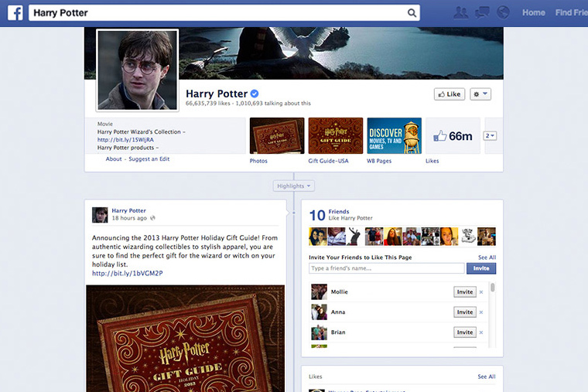Click the blue Invite button
Viewport: 588px width, 392px height.
(481, 268)
